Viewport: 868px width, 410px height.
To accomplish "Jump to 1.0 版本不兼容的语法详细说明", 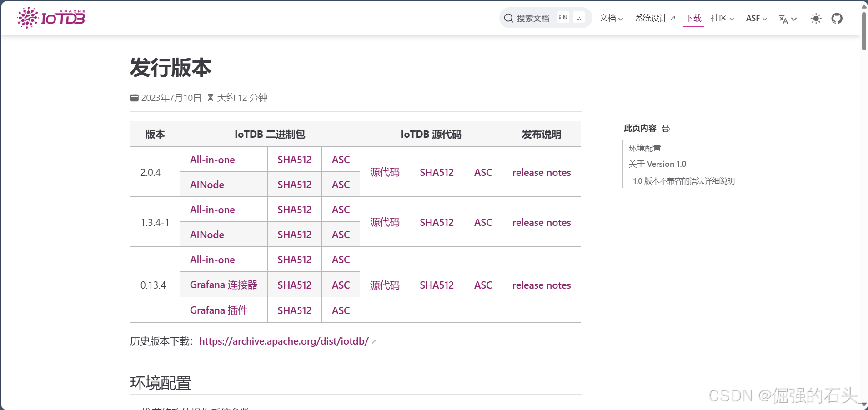I will (x=684, y=181).
